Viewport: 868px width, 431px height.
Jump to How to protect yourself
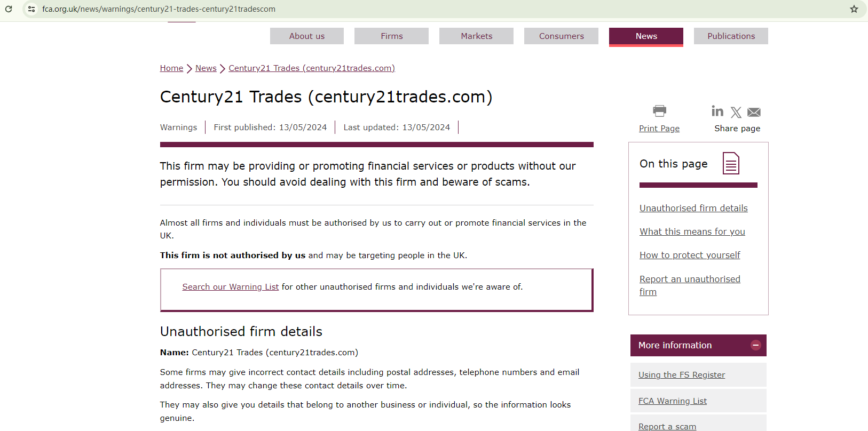point(690,255)
